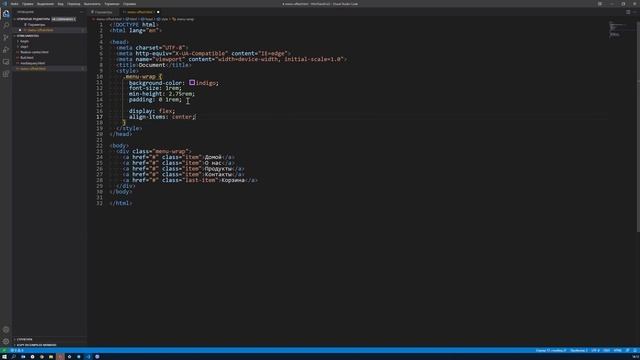Change file encoding UTF-8
Viewport: 640px width, 360px height.
coord(595,350)
